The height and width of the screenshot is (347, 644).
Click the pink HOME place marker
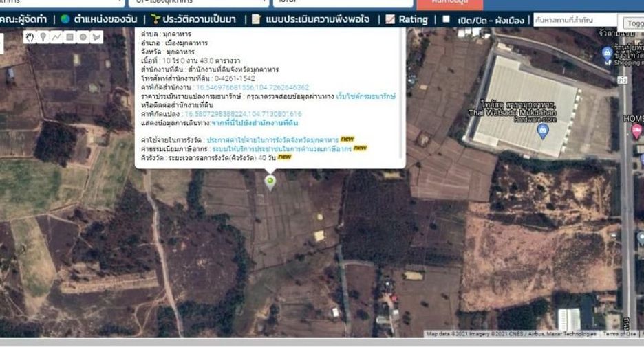(636, 131)
